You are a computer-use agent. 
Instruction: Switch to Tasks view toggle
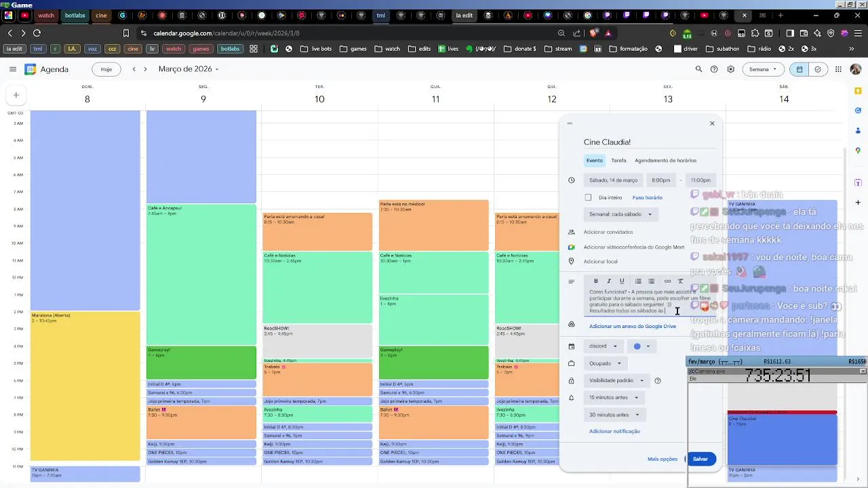(x=818, y=69)
